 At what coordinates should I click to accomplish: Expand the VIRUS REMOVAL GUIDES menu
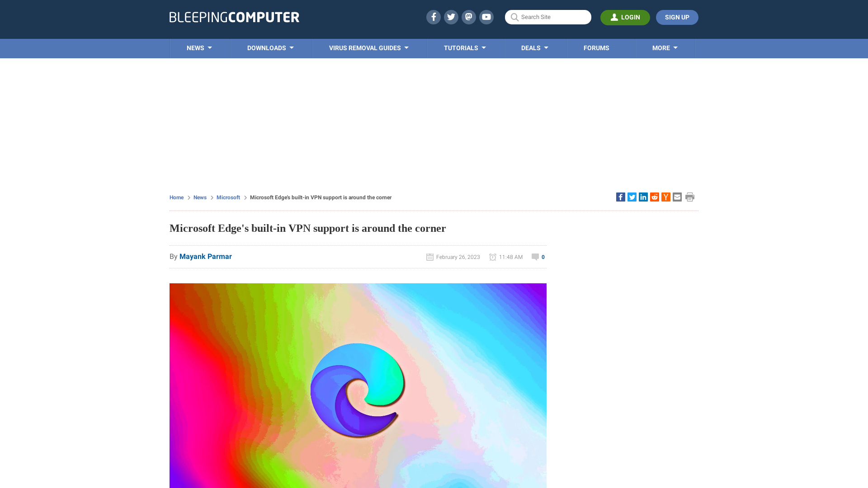(369, 48)
